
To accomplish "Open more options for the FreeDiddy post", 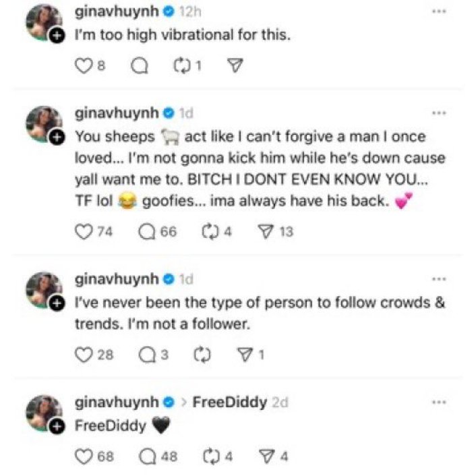I will [x=439, y=403].
